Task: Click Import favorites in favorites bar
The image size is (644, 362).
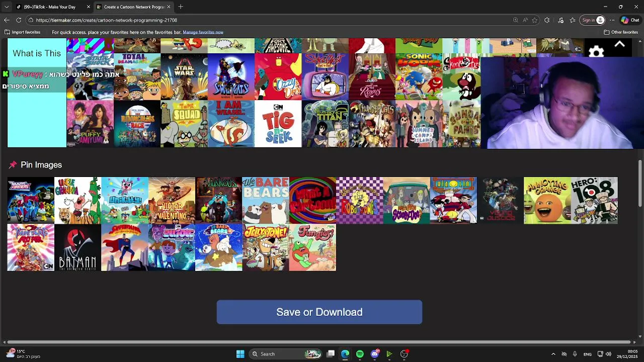Action: coord(23,32)
